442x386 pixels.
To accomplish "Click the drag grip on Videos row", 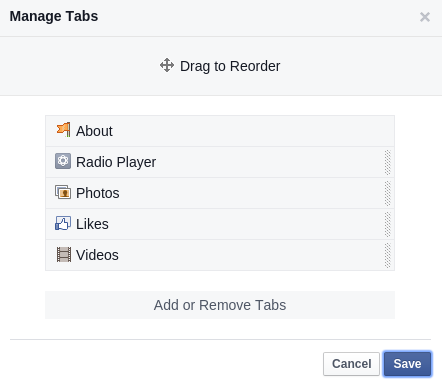I will [x=387, y=255].
